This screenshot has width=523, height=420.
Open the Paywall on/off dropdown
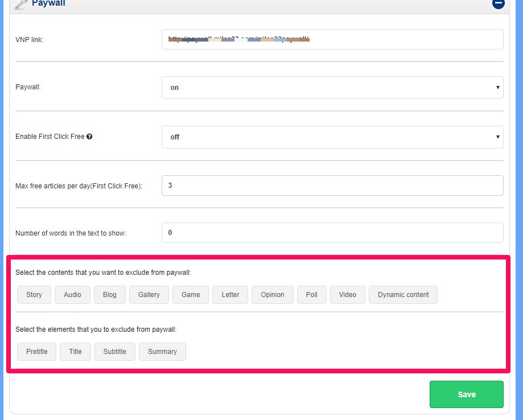click(332, 88)
